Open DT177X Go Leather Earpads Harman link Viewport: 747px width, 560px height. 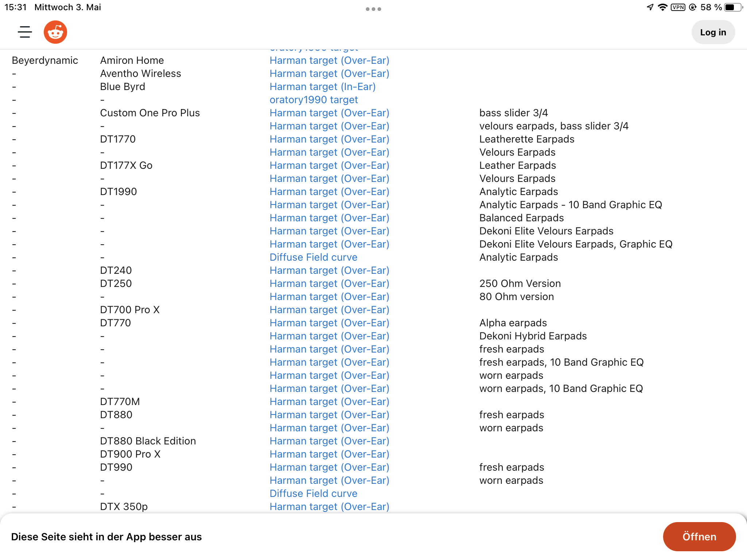pos(329,166)
